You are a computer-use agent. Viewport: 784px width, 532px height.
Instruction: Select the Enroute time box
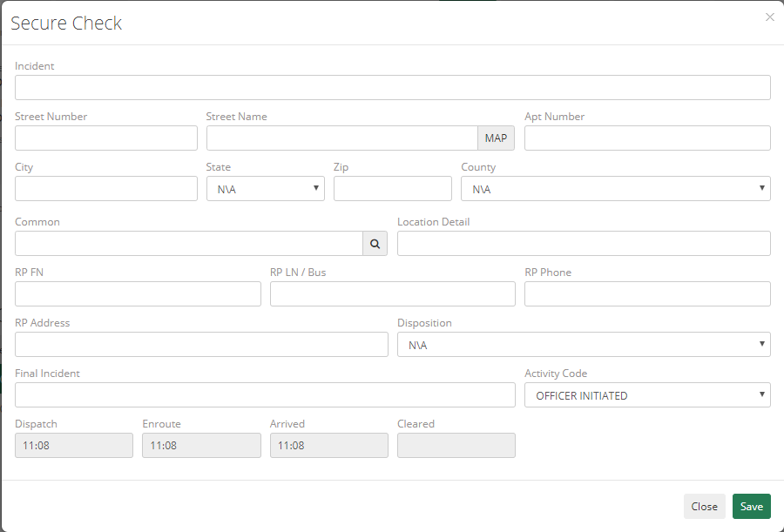pos(201,445)
